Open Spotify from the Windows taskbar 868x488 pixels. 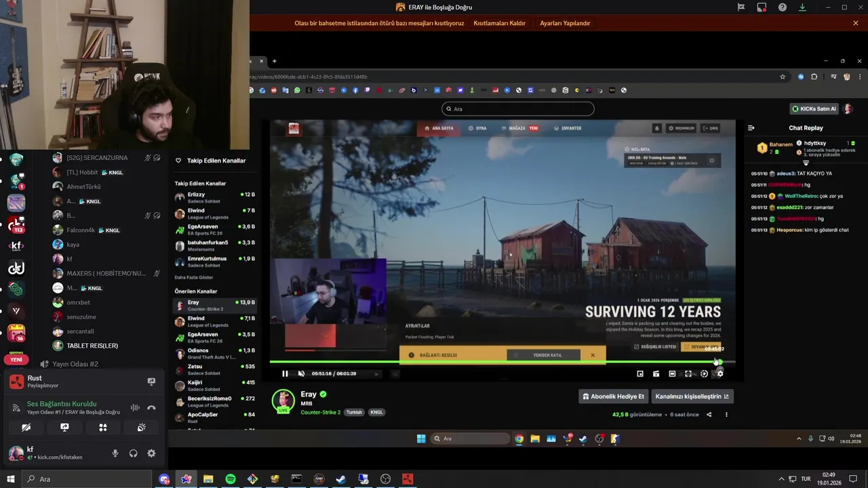[x=231, y=479]
